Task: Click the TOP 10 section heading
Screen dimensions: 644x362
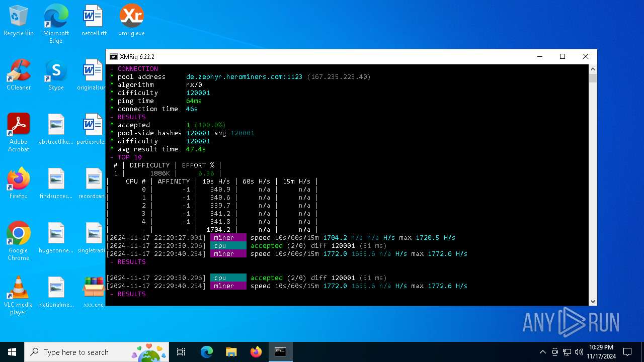Action: pos(129,157)
